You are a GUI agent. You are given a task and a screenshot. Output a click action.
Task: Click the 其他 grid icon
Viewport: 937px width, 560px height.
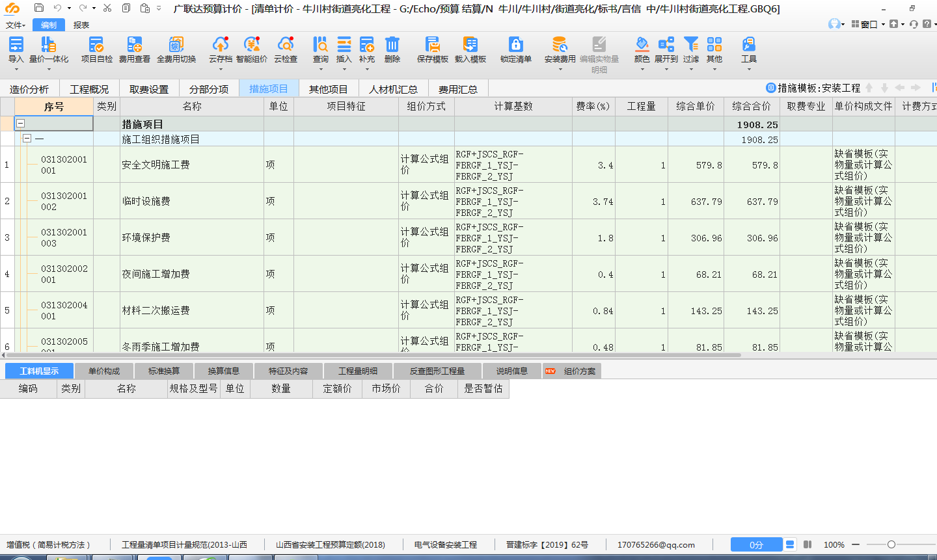714,44
